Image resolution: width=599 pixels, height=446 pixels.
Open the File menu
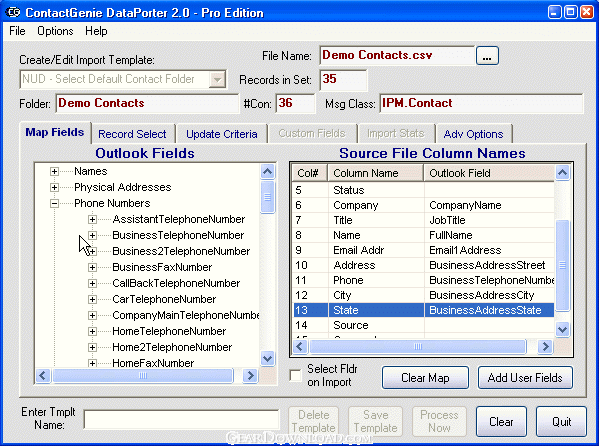[x=17, y=31]
